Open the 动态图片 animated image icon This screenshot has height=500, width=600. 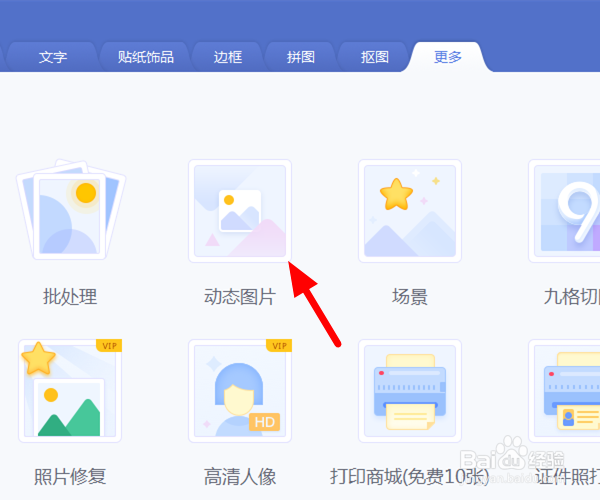[240, 211]
